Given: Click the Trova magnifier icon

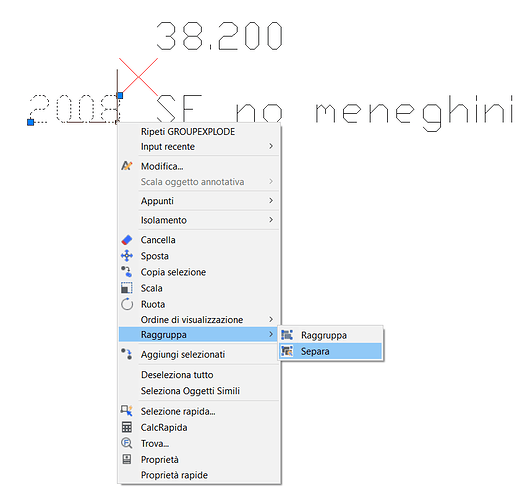Looking at the screenshot, I should tap(127, 443).
